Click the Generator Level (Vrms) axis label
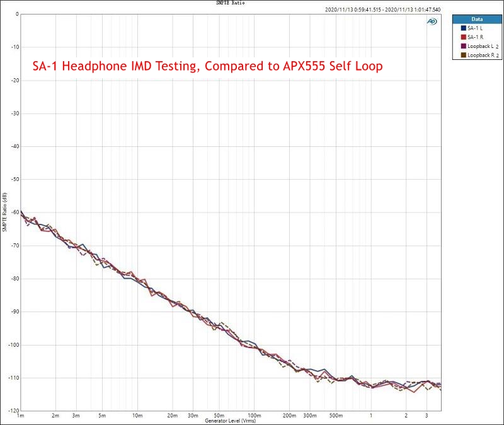The image size is (504, 425). click(230, 421)
